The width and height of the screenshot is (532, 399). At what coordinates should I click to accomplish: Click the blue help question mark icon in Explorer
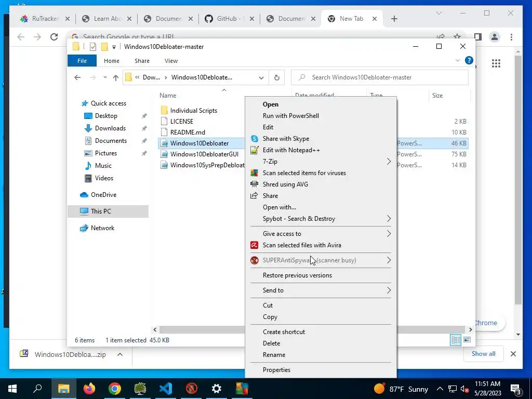469,60
